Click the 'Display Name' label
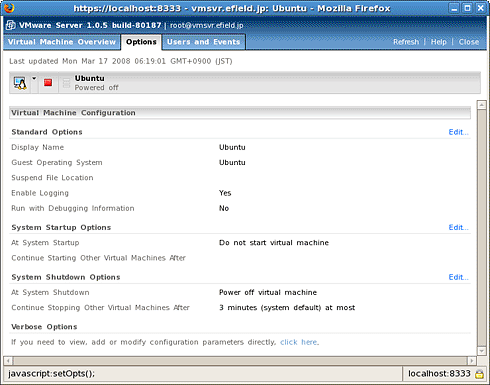 (x=38, y=147)
